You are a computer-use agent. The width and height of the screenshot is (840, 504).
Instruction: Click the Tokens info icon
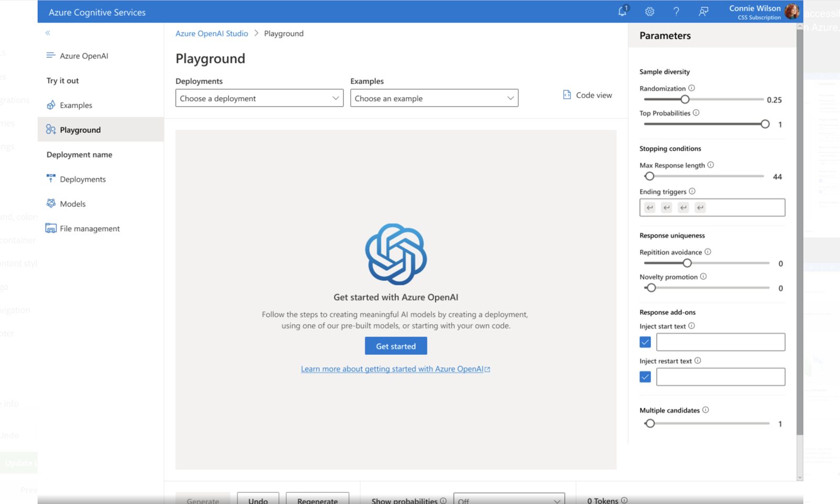point(624,501)
